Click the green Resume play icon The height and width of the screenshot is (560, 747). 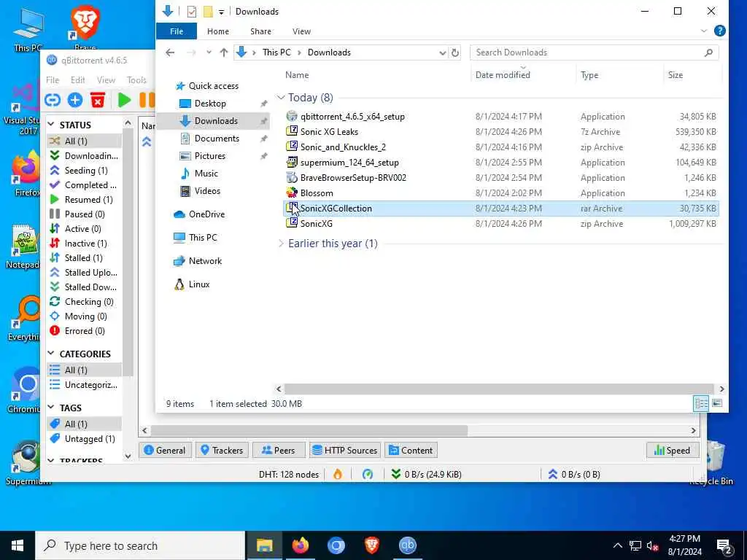click(x=124, y=100)
